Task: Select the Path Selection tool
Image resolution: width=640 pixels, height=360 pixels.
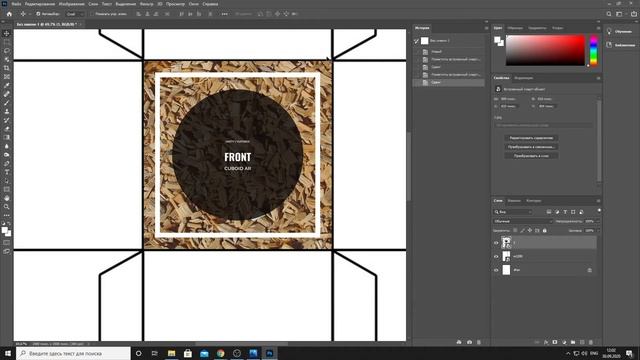Action: point(7,181)
